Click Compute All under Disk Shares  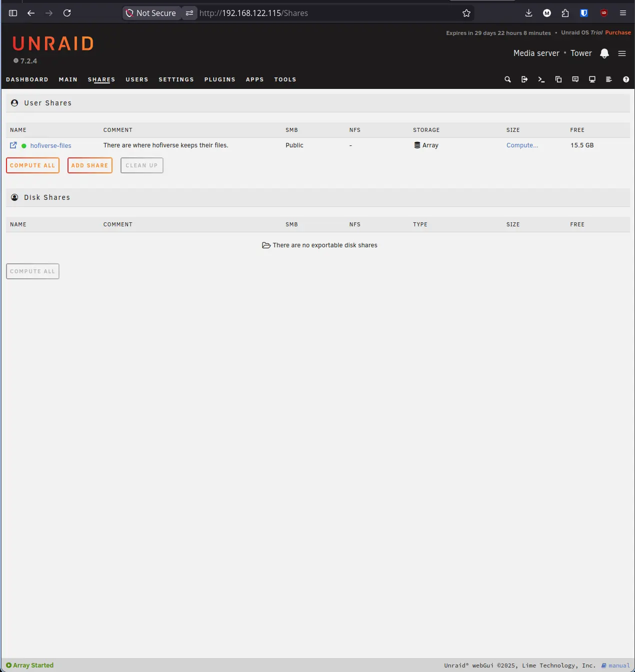(32, 271)
